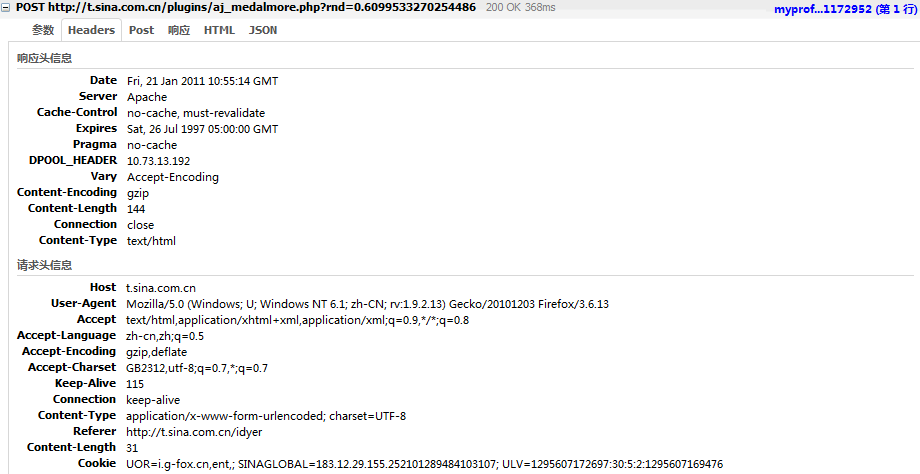
Task: Click the Cache-Control header value
Action: (x=196, y=113)
